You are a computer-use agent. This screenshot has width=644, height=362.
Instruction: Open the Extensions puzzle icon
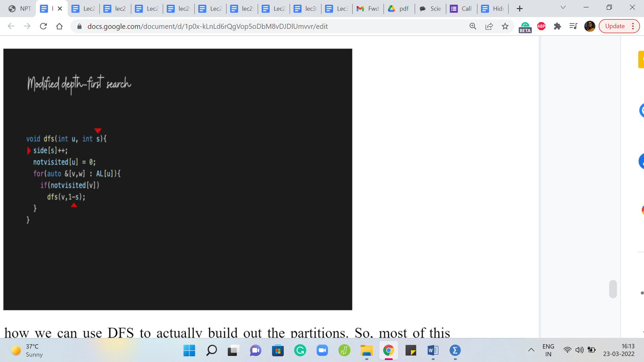pyautogui.click(x=557, y=26)
